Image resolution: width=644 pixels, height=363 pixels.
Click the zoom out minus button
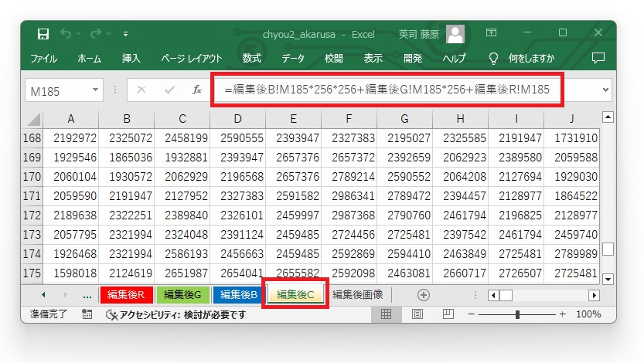(x=471, y=314)
